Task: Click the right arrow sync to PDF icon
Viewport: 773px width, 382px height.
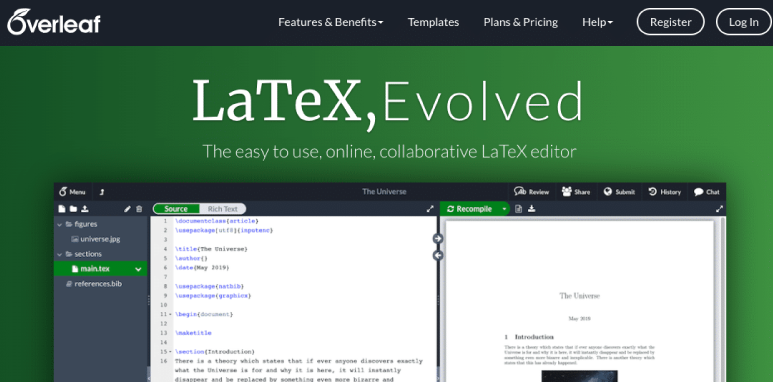Action: [438, 239]
